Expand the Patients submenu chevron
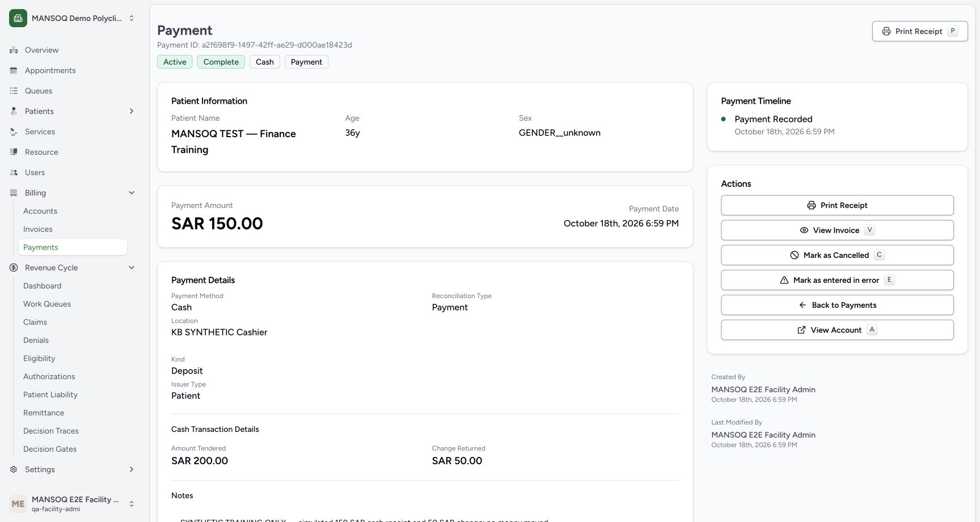The width and height of the screenshot is (980, 522). pyautogui.click(x=132, y=111)
